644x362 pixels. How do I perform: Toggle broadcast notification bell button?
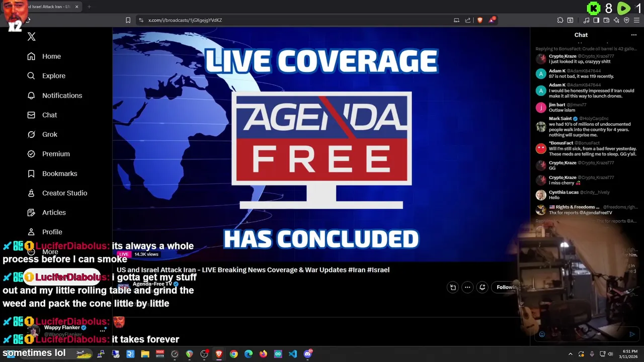(x=482, y=287)
